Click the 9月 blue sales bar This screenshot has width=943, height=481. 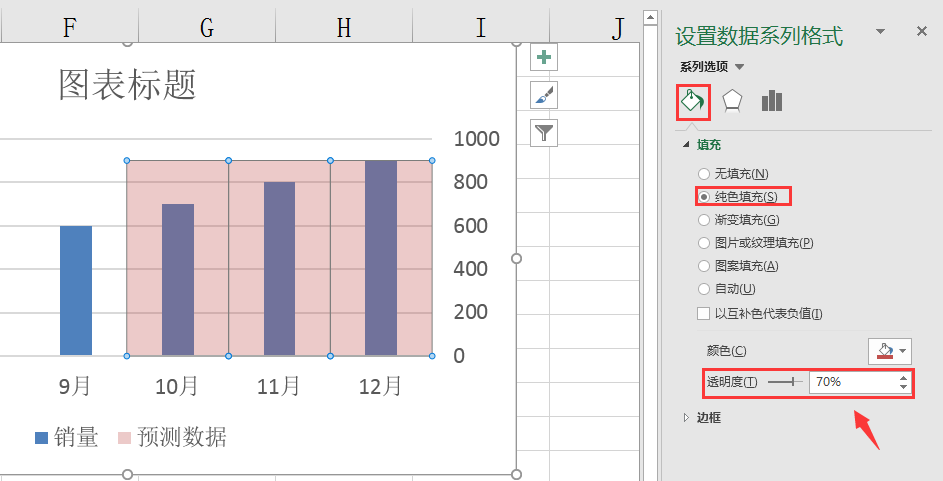(76, 290)
